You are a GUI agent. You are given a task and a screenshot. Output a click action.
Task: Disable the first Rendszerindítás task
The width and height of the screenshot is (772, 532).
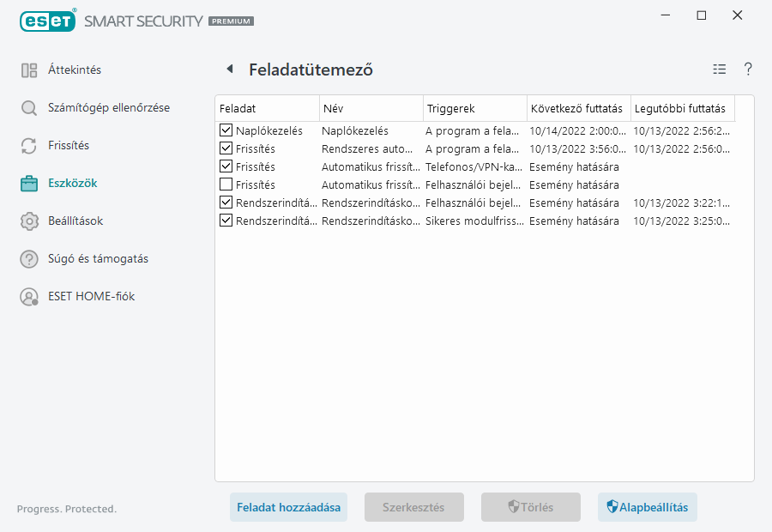[226, 203]
